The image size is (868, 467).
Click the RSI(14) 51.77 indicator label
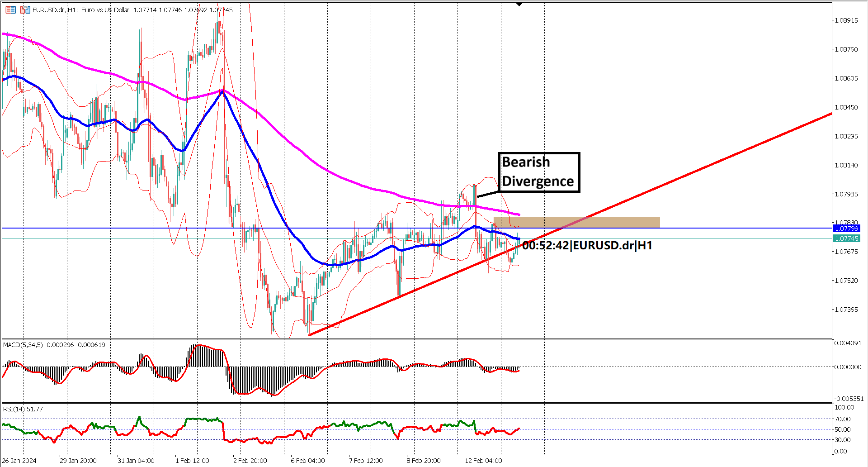click(x=23, y=409)
